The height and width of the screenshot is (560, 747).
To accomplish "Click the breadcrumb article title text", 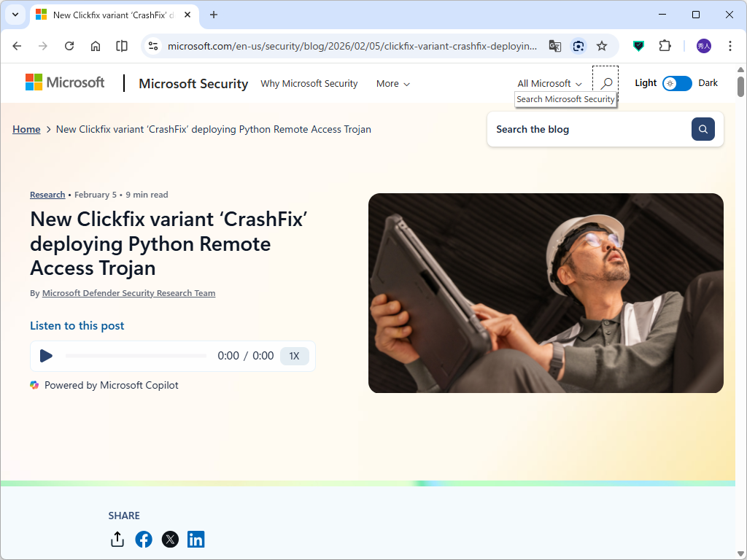I will [x=214, y=129].
